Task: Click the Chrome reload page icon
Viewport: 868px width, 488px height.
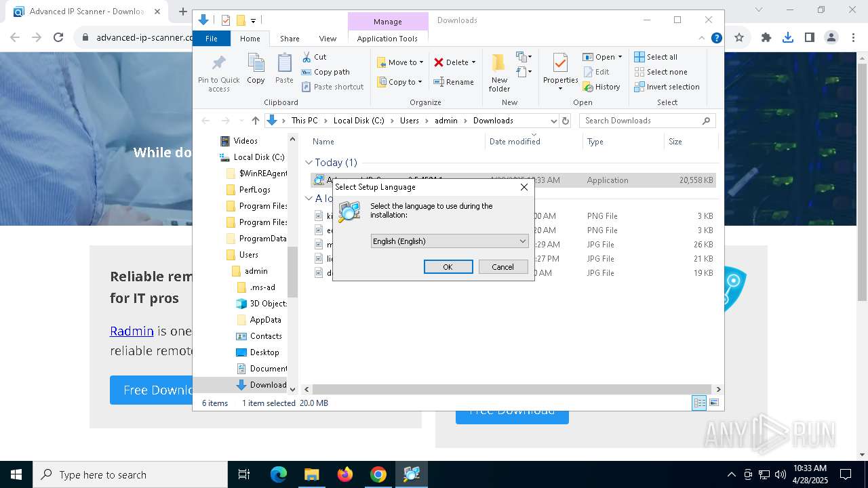Action: pyautogui.click(x=58, y=37)
